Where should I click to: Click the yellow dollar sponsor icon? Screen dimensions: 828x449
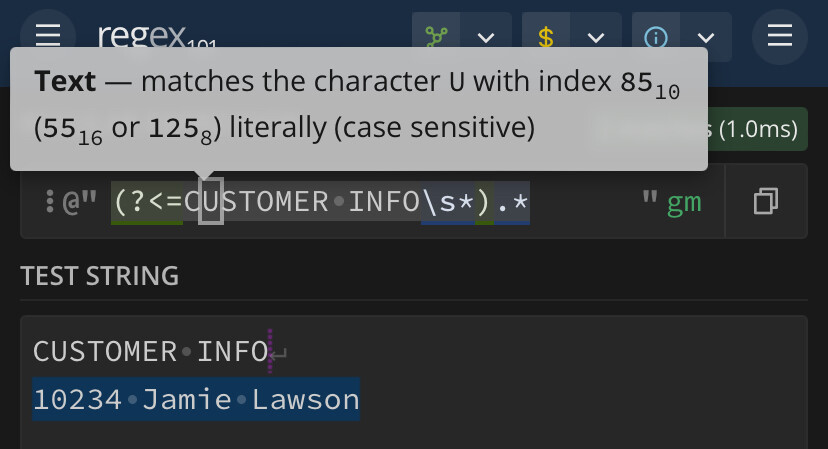point(546,37)
